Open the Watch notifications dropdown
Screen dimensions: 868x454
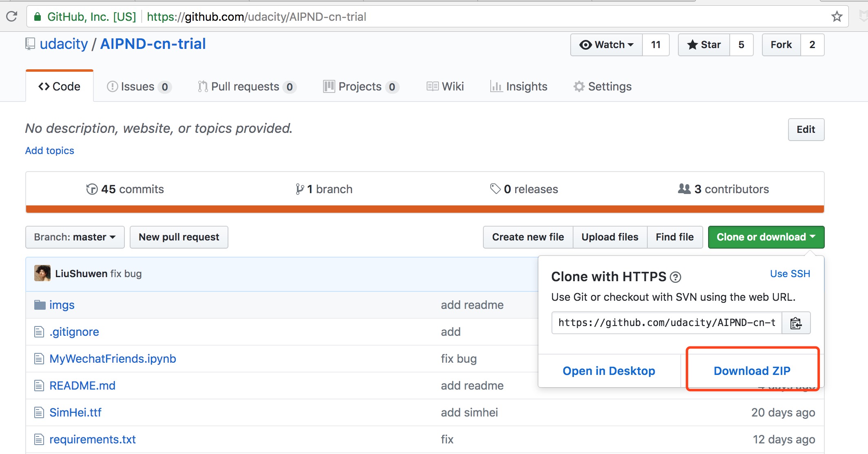[607, 45]
